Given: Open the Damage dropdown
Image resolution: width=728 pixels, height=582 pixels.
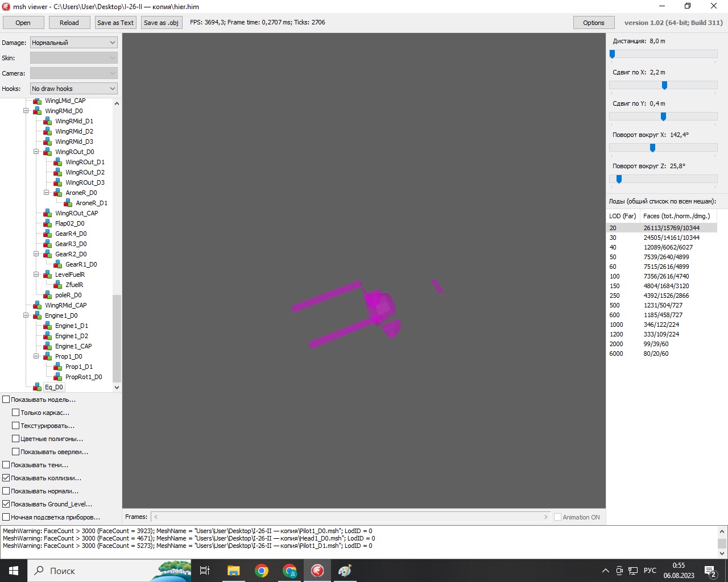Looking at the screenshot, I should (x=74, y=43).
